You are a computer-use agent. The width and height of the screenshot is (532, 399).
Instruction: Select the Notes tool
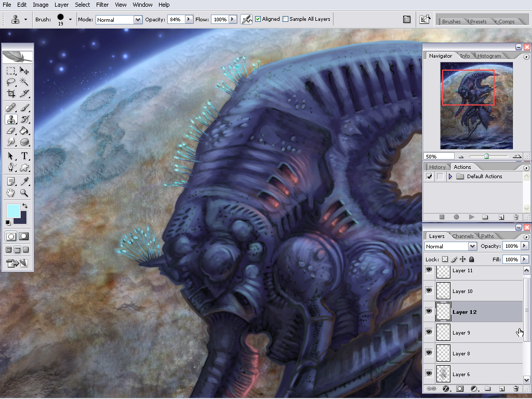(11, 181)
